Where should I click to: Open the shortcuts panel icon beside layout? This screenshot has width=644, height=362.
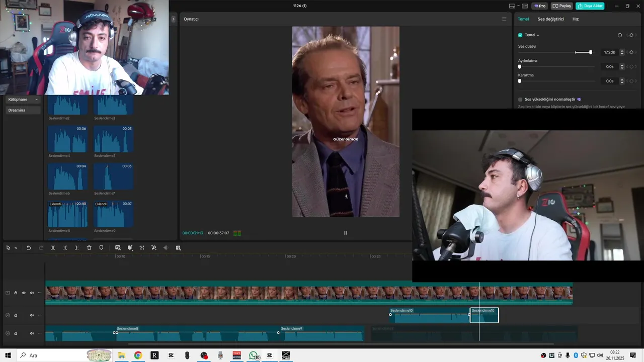coord(525,6)
